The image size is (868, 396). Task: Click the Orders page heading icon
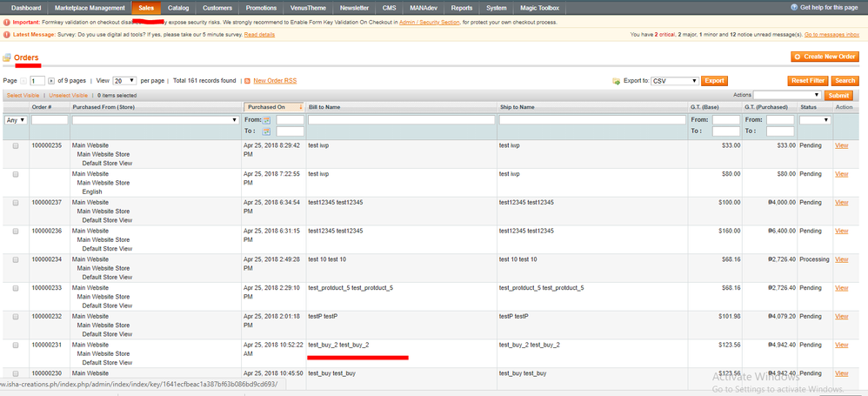pos(7,57)
